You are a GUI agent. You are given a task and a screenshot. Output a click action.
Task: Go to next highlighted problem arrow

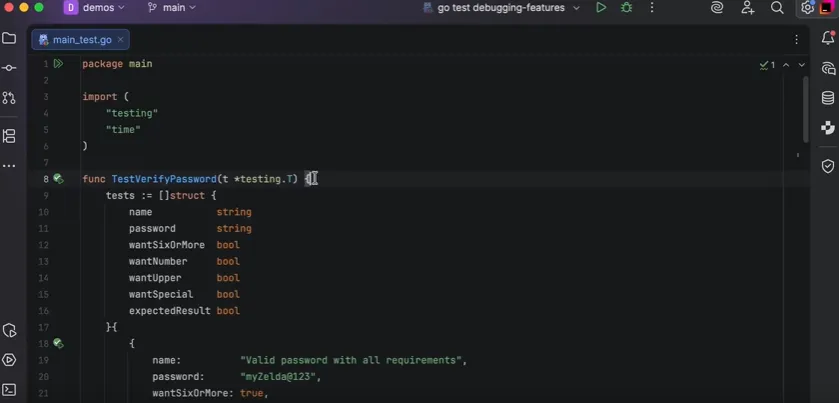[x=802, y=65]
